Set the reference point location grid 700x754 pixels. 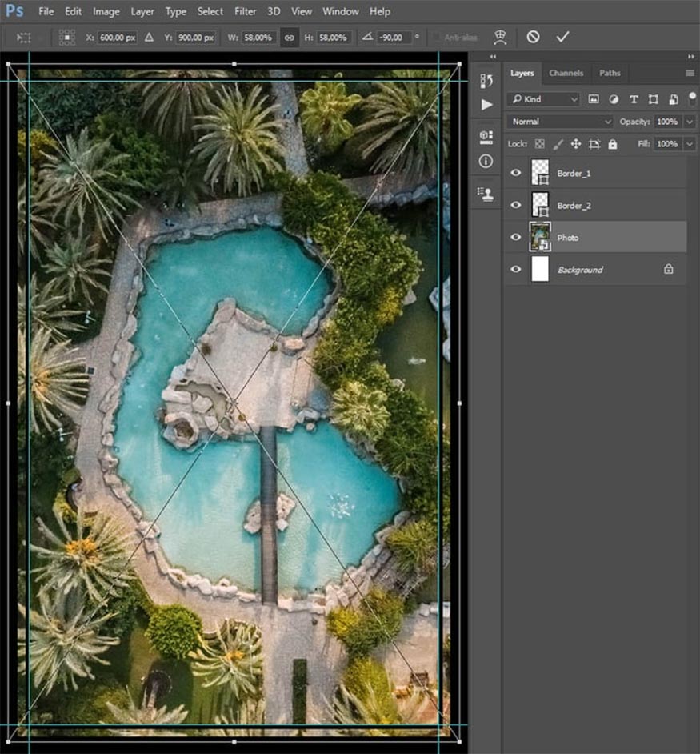tap(67, 37)
